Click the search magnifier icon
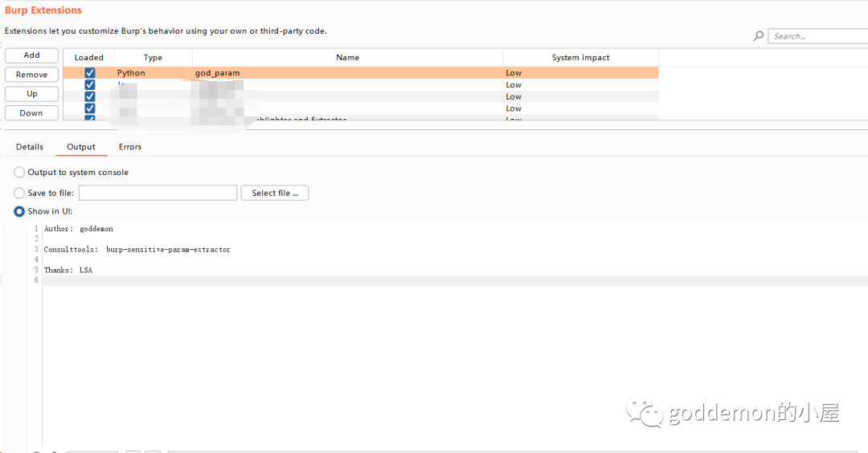Image resolution: width=868 pixels, height=453 pixels. pos(759,36)
